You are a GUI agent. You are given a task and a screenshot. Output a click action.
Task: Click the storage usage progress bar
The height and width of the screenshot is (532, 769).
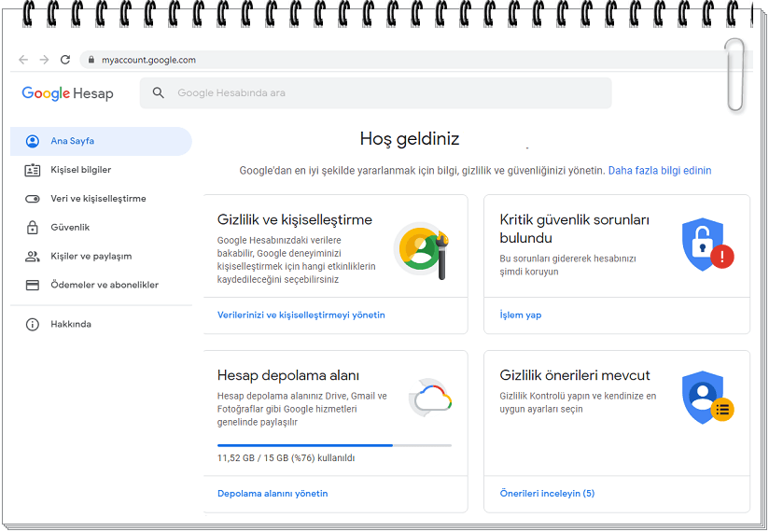pyautogui.click(x=334, y=445)
